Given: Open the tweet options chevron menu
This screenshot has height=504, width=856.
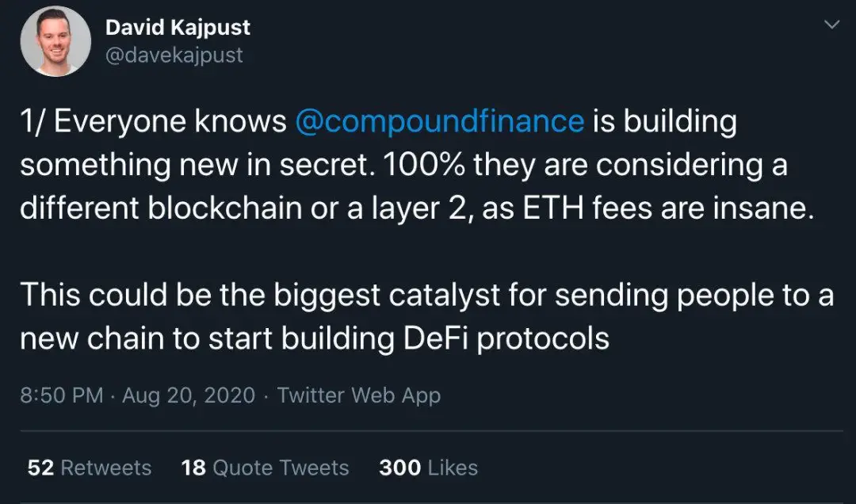Looking at the screenshot, I should click(831, 25).
